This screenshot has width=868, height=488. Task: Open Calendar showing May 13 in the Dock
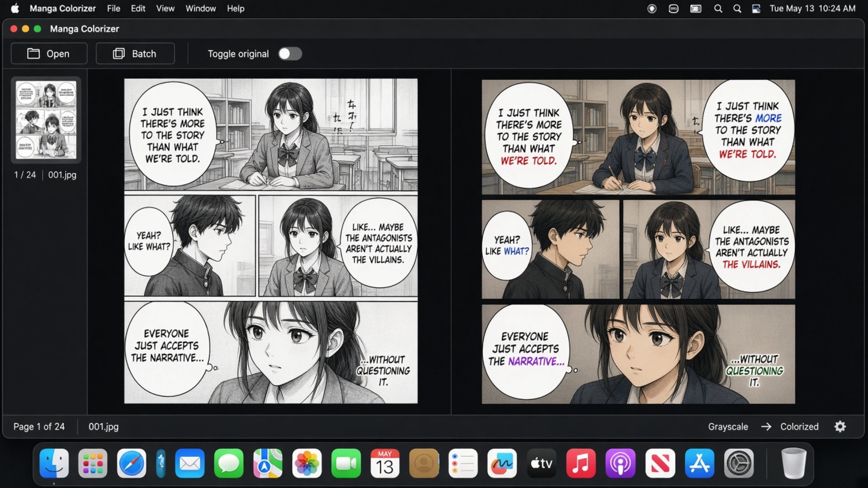tap(385, 463)
